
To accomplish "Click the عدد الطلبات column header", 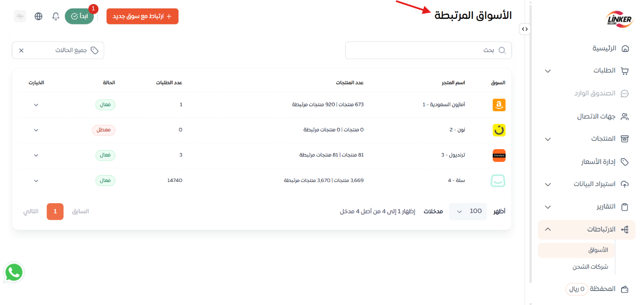I will tap(169, 83).
